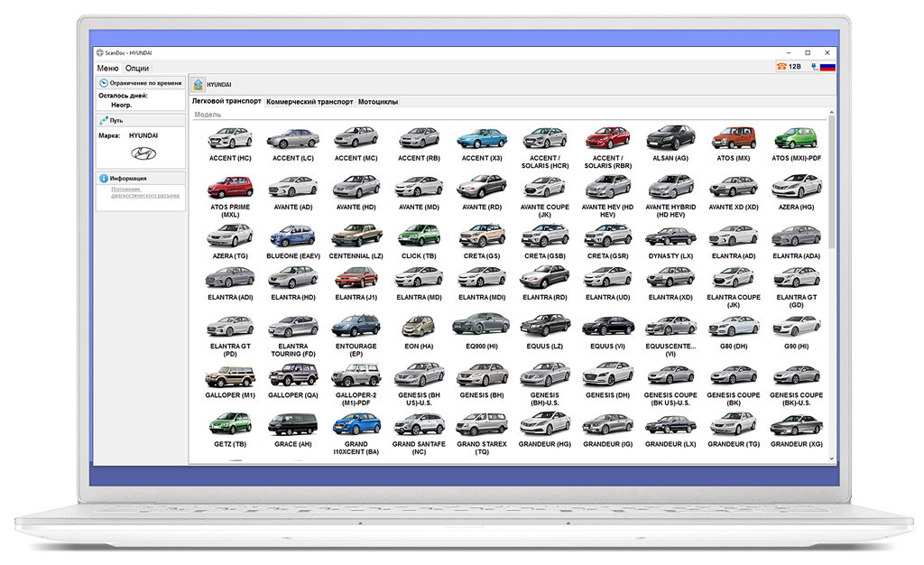Select the ELANTRA GT (GD) model
Screen dimensions: 924x565
[797, 287]
